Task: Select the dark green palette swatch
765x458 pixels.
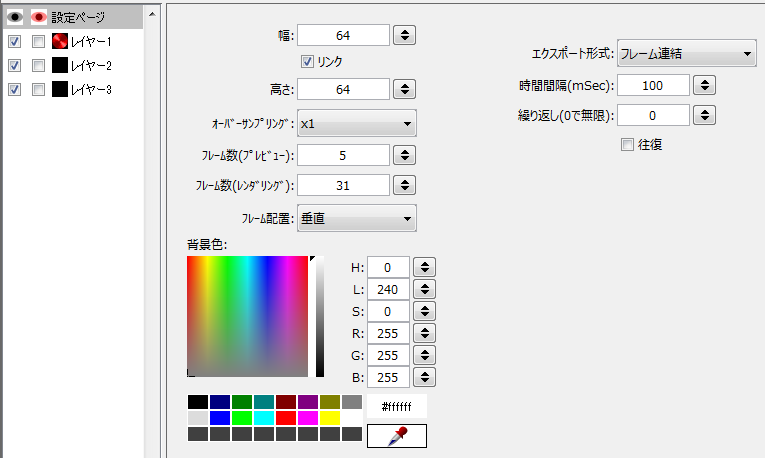Action: pos(242,402)
